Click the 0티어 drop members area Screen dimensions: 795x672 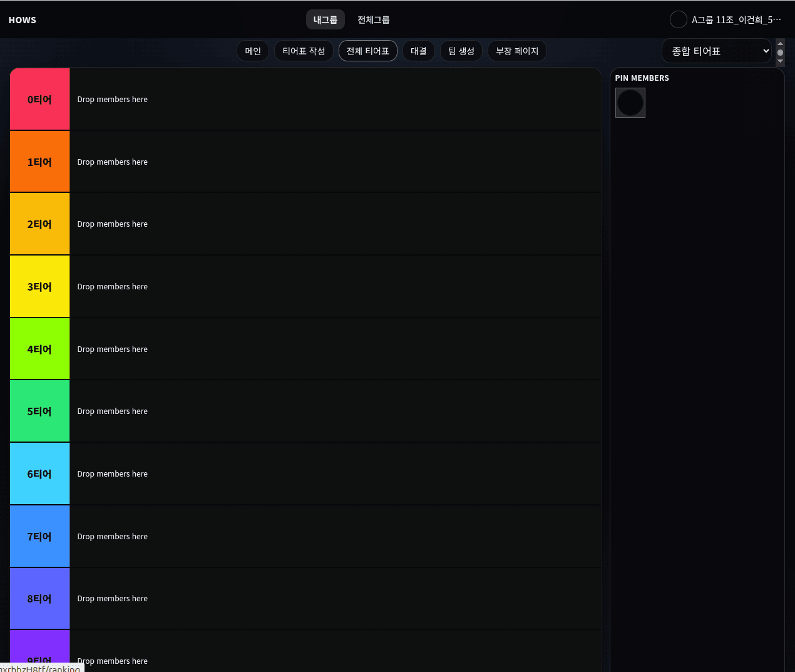click(x=336, y=100)
